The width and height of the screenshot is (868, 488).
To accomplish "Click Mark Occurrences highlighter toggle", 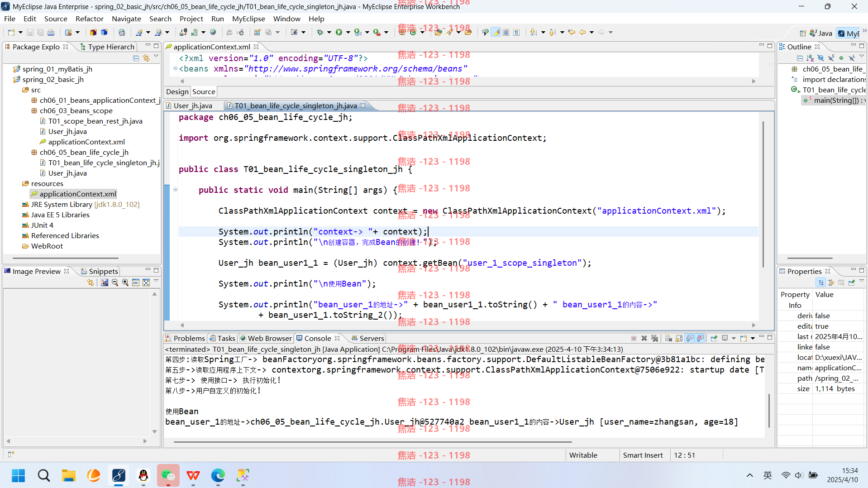I will click(496, 32).
